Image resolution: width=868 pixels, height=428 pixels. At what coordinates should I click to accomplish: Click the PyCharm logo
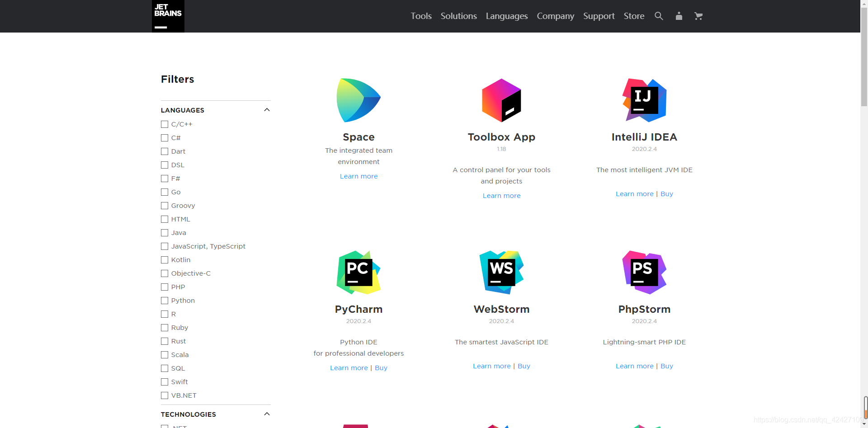tap(359, 273)
